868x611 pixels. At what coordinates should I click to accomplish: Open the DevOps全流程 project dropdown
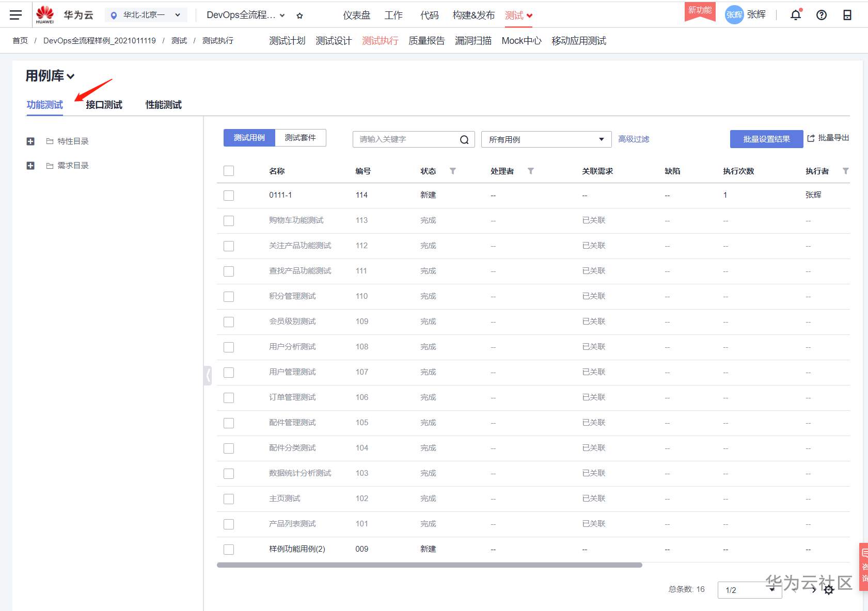[x=246, y=15]
